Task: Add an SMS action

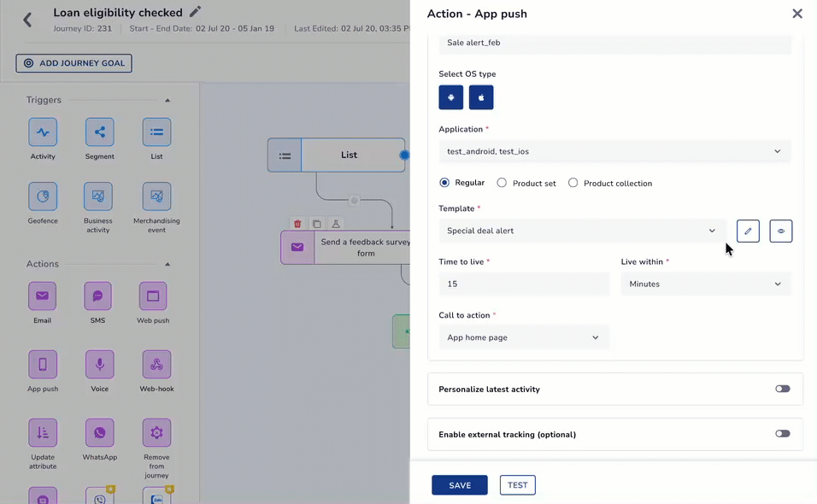Action: point(97,296)
